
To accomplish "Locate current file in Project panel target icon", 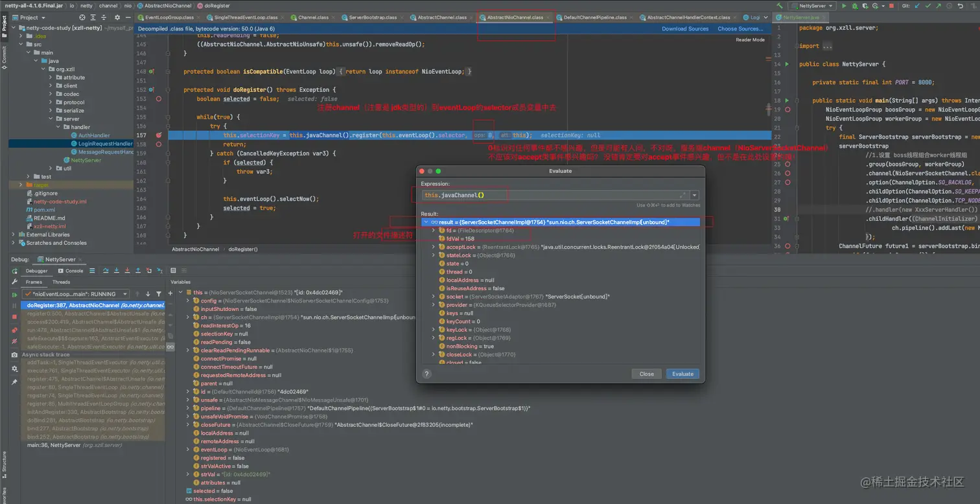I will [82, 17].
